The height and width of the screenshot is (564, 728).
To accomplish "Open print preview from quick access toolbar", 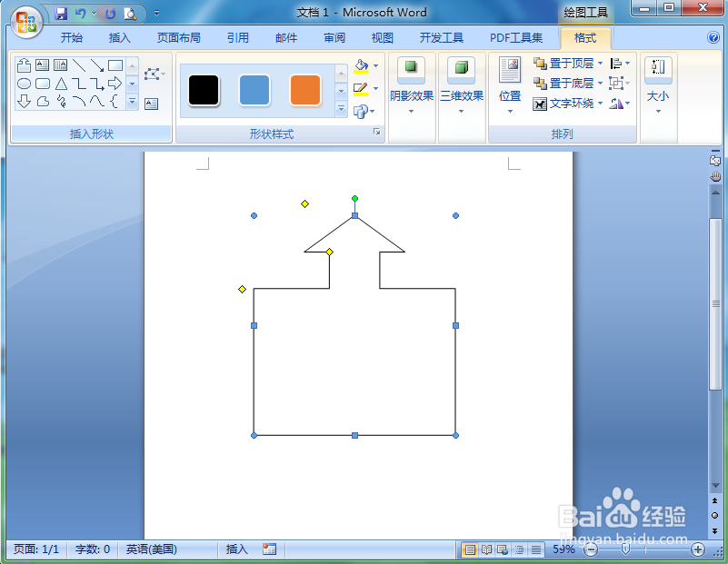I will click(x=130, y=14).
